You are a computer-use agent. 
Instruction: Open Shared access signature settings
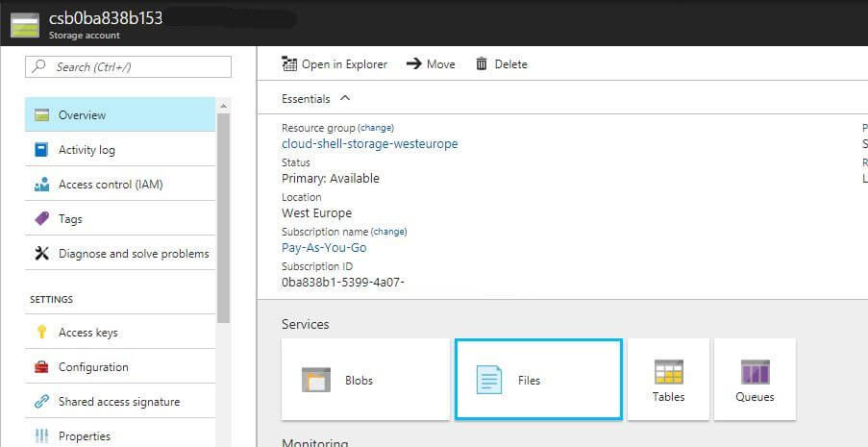[120, 402]
